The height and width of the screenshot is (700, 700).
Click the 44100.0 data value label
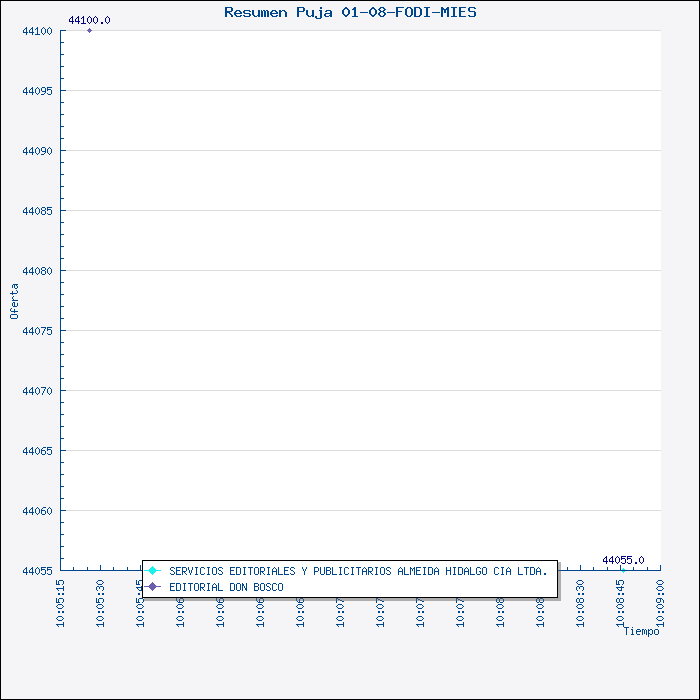point(89,20)
